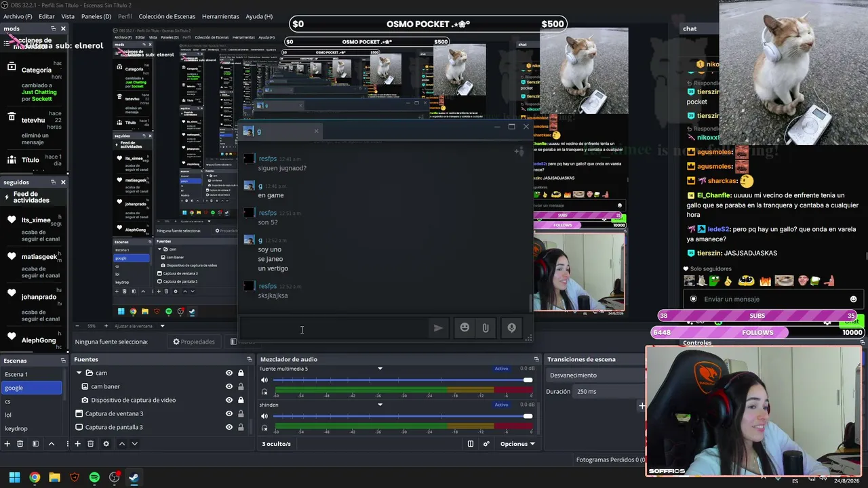
Task: Open Archivo menu
Action: 16,16
